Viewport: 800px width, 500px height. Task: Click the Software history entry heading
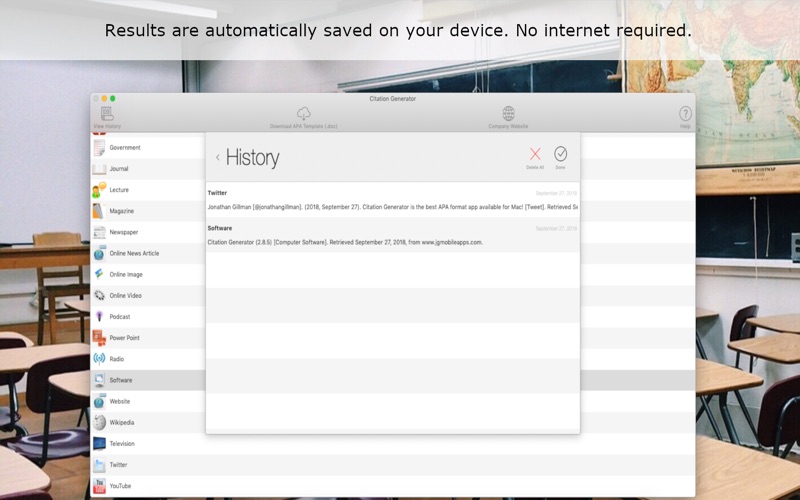pos(220,228)
